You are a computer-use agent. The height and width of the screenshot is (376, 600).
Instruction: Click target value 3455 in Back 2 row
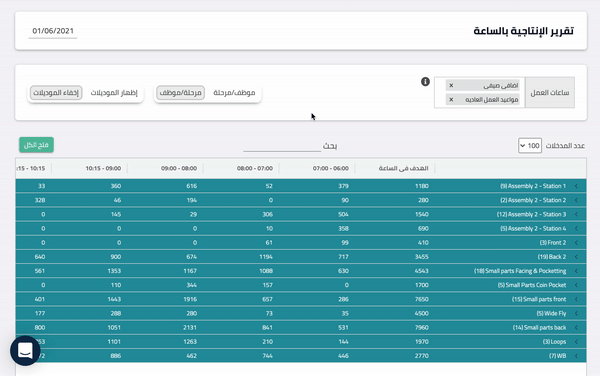click(x=422, y=257)
